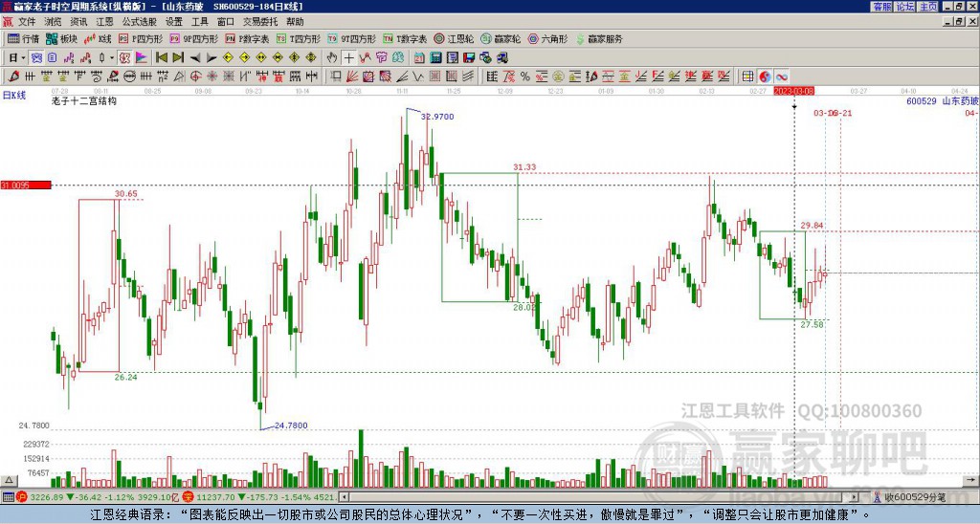Open the 板块 sector view
The image size is (980, 524).
61,38
